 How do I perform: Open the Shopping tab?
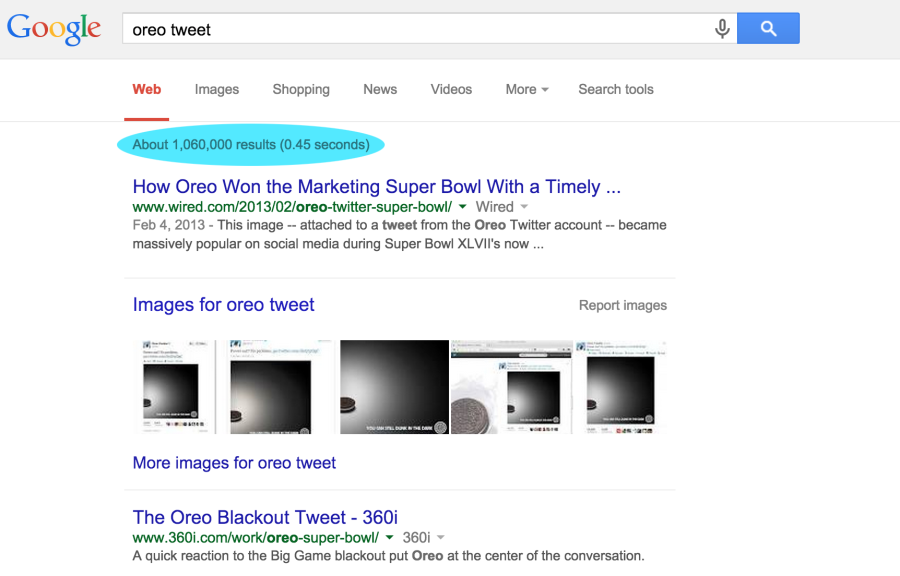point(301,89)
